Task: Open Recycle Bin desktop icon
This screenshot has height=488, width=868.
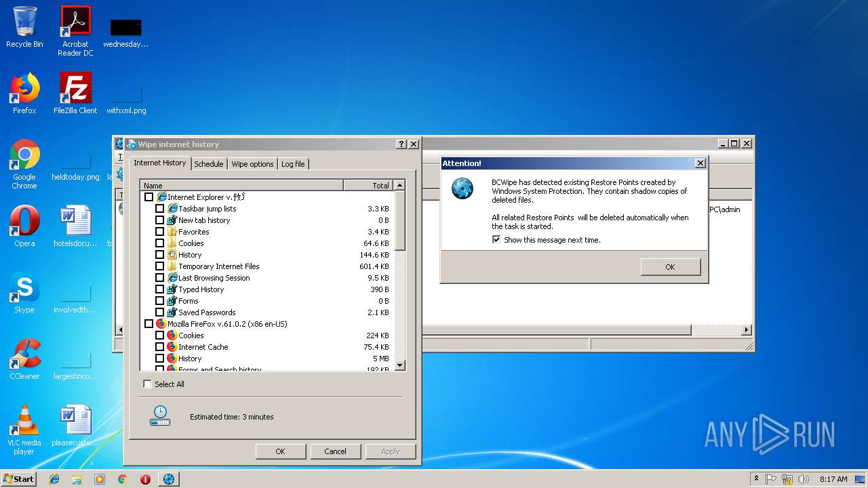Action: click(x=24, y=27)
